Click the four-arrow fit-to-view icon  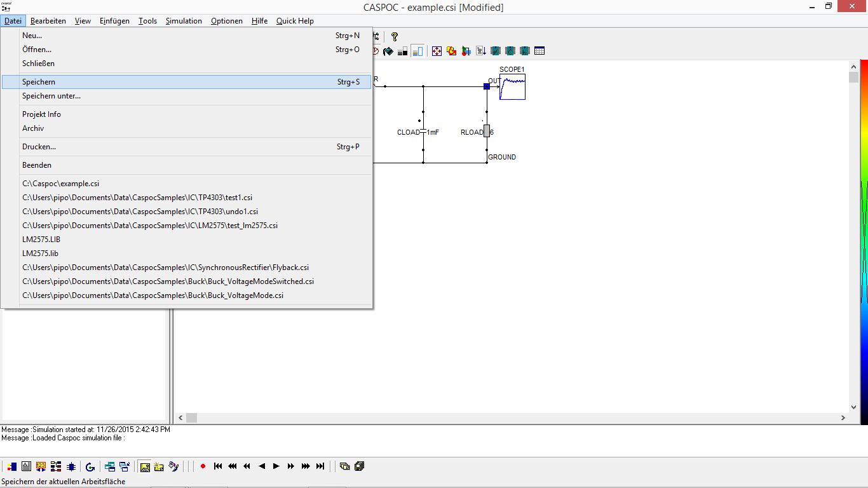(x=437, y=51)
